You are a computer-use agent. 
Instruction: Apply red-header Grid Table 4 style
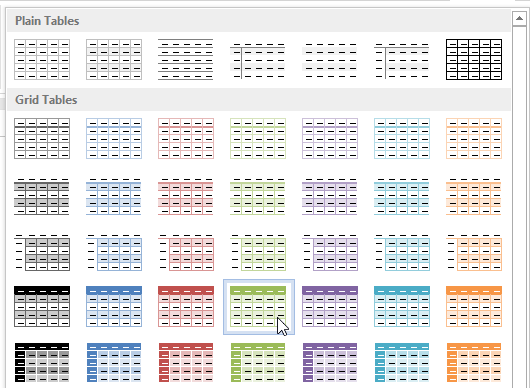(x=186, y=307)
